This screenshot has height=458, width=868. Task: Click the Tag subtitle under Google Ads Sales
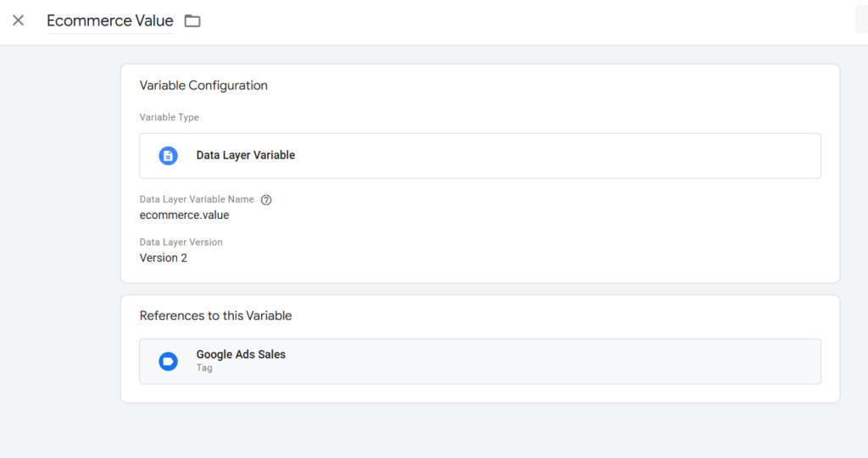(x=204, y=368)
